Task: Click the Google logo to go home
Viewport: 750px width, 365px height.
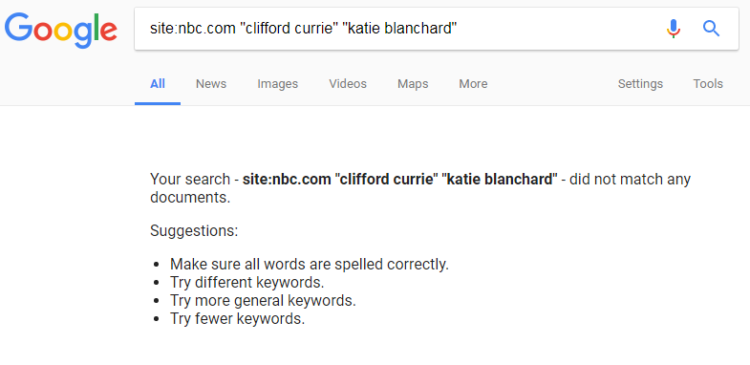Action: click(x=61, y=30)
